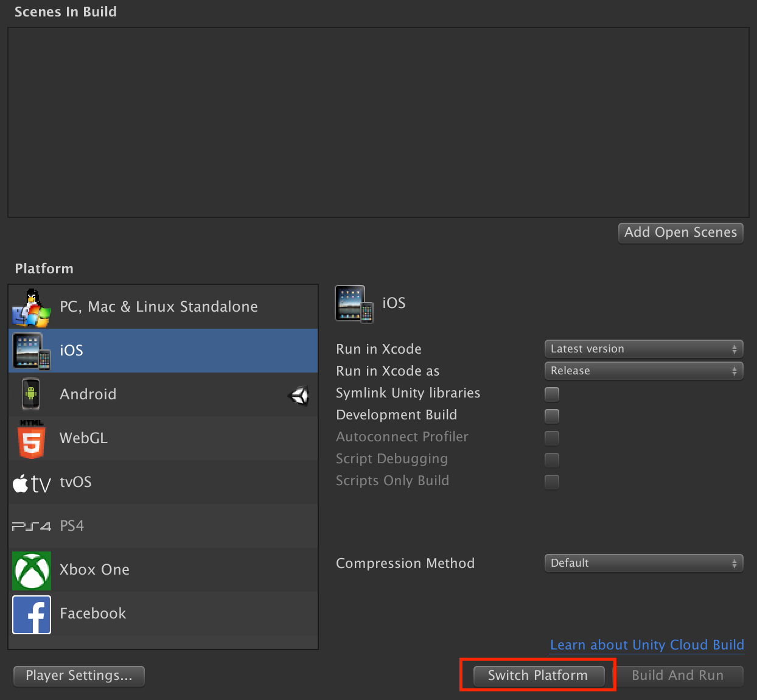Toggle the Script Debugging checkbox
The image size is (757, 700).
point(552,460)
